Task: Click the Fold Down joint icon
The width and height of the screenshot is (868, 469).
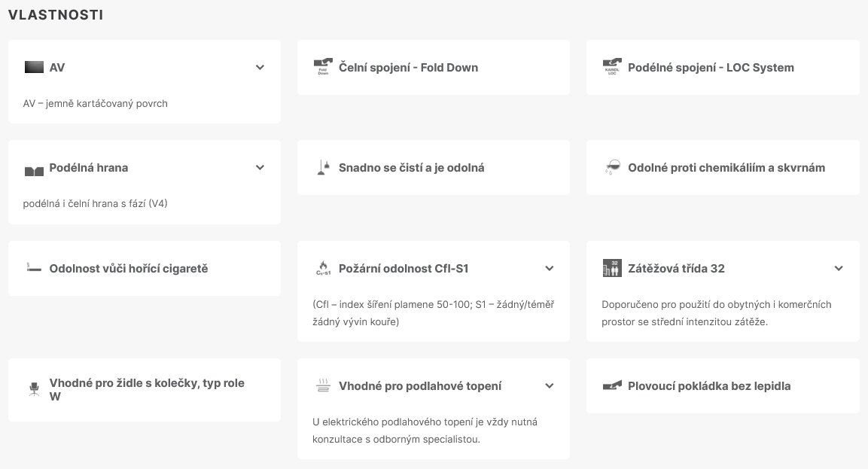Action: [323, 67]
